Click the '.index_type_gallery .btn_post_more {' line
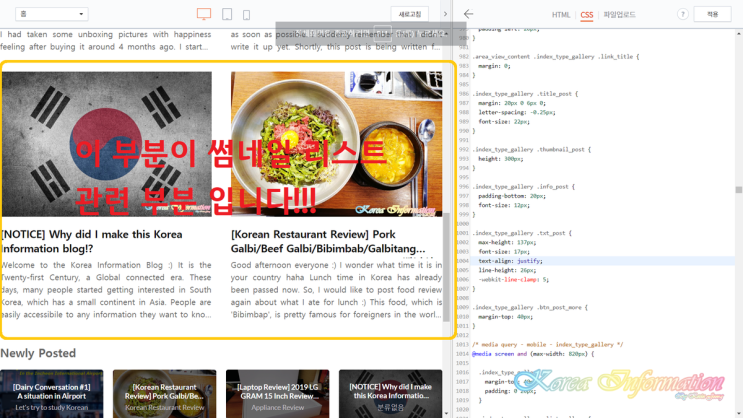743x418 pixels. click(530, 308)
